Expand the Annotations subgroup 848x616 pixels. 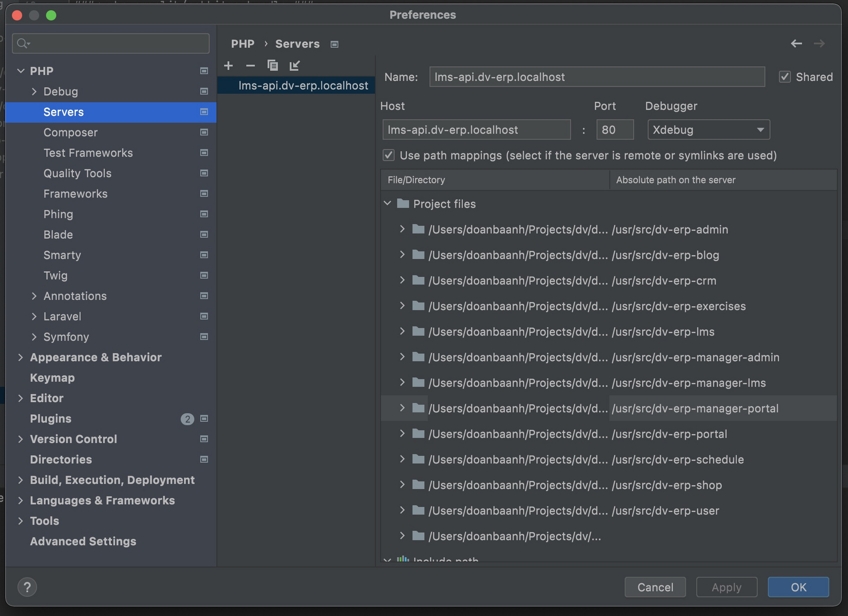[34, 296]
